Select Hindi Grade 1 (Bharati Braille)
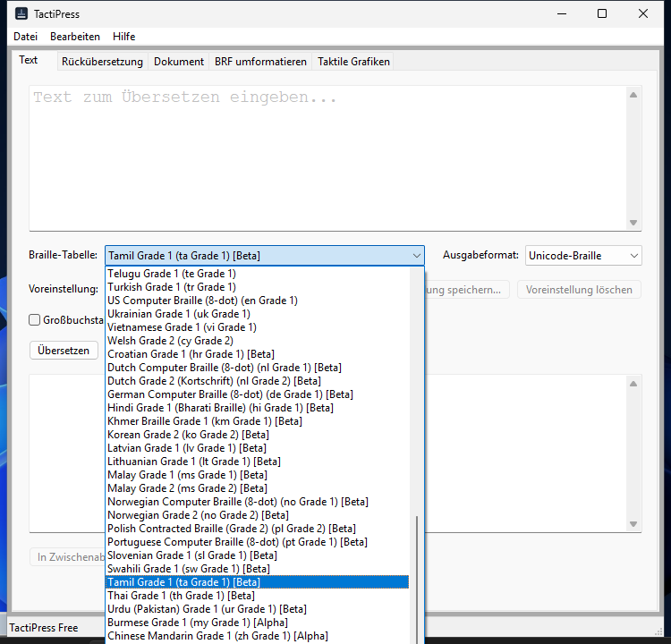 pyautogui.click(x=257, y=407)
